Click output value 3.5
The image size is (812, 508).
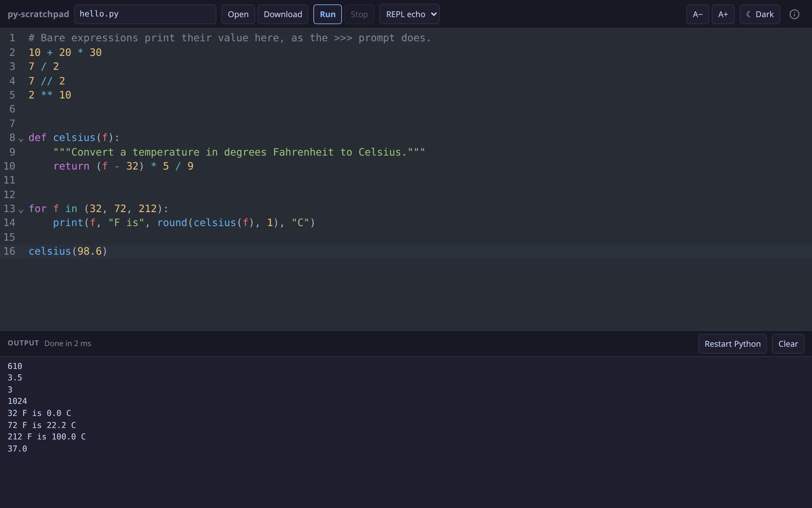pos(15,378)
